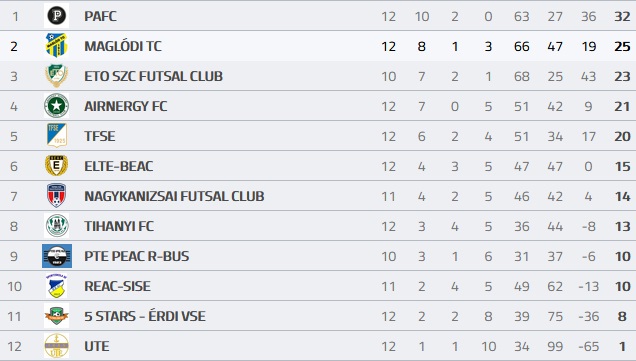Open the PTE PEAC R-BUS logo
The width and height of the screenshot is (636, 361).
click(x=57, y=256)
